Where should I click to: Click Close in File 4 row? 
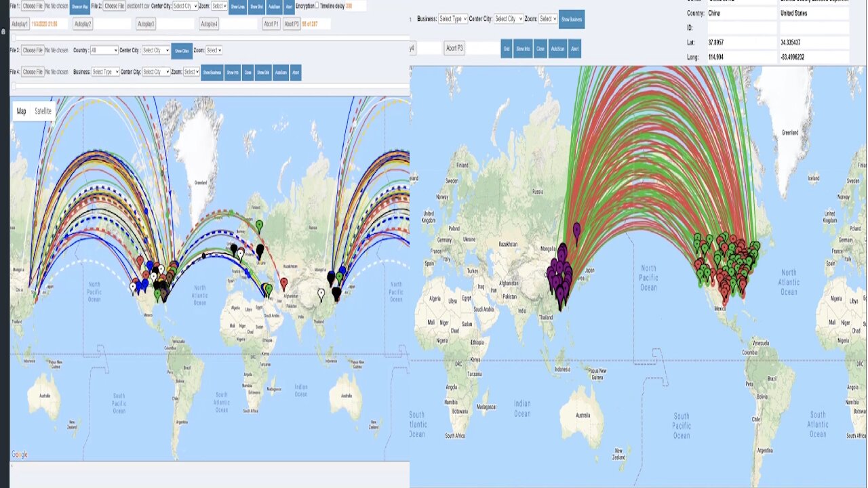click(248, 73)
